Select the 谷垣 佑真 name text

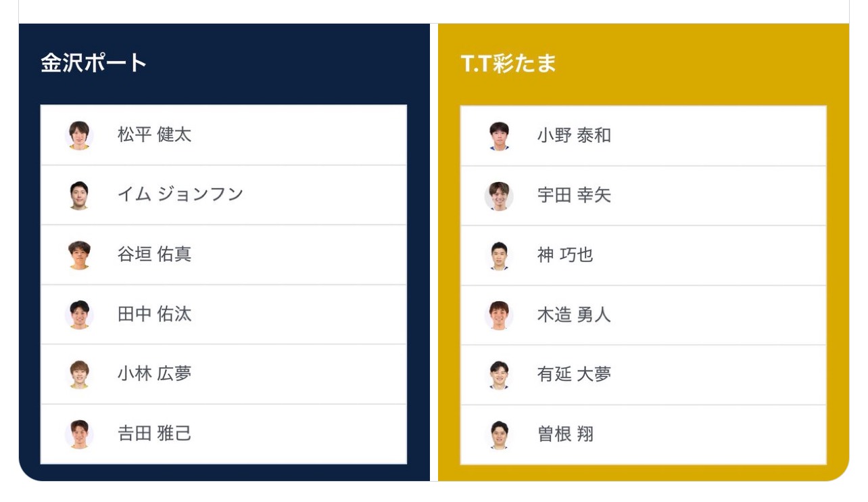coord(154,255)
